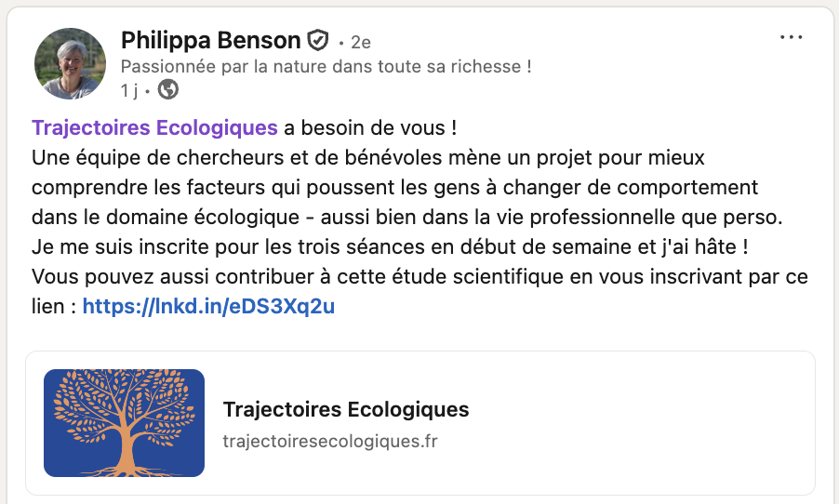Image resolution: width=839 pixels, height=504 pixels.
Task: Click the globe public-visibility icon
Action: coord(168,90)
